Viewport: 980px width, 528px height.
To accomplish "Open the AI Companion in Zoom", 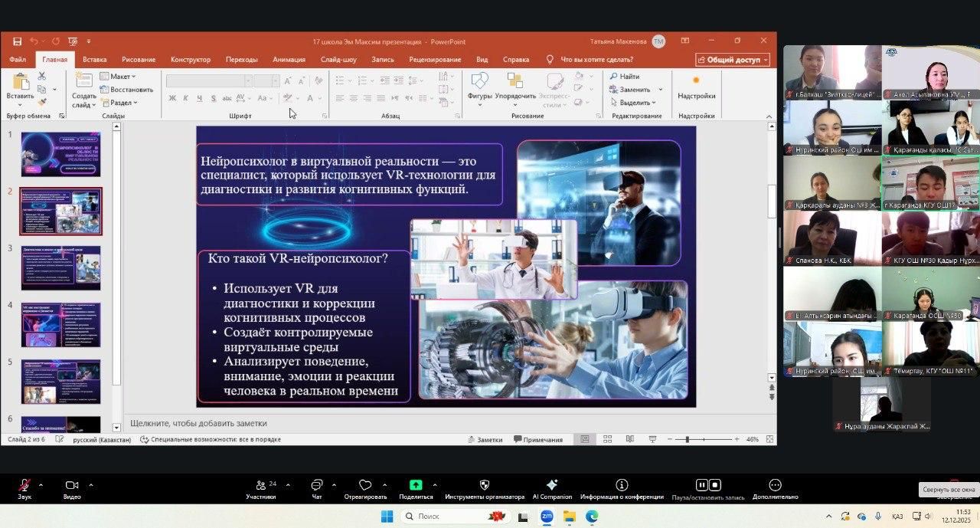I will point(552,485).
